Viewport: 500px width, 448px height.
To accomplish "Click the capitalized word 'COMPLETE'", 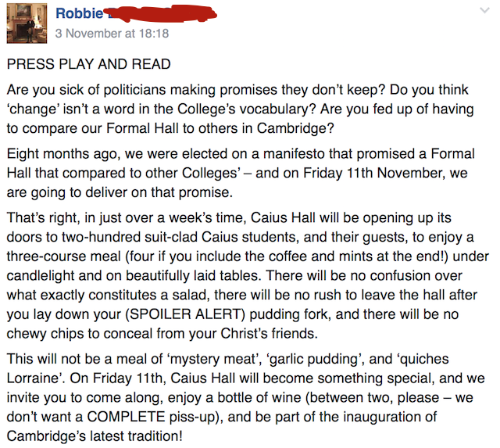I will (126, 417).
